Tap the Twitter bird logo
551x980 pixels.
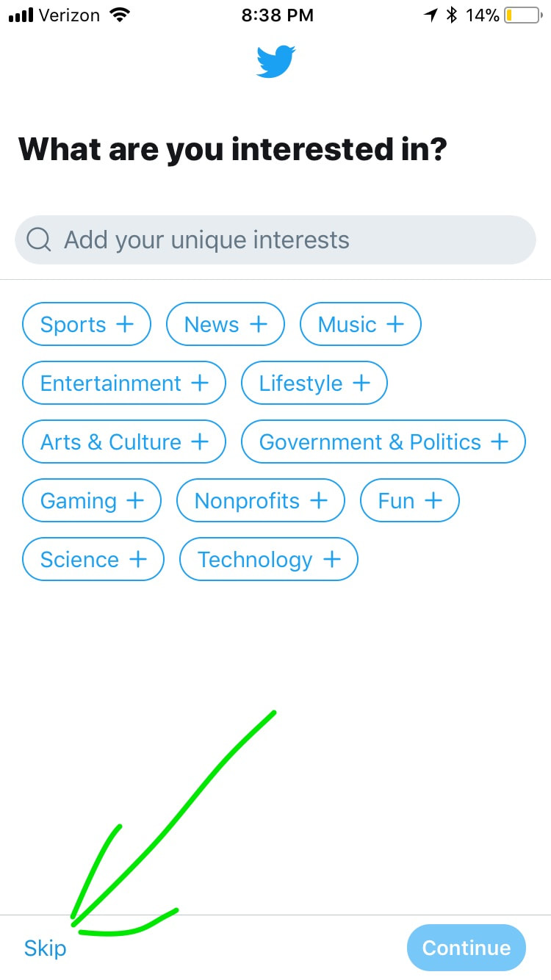pos(275,61)
